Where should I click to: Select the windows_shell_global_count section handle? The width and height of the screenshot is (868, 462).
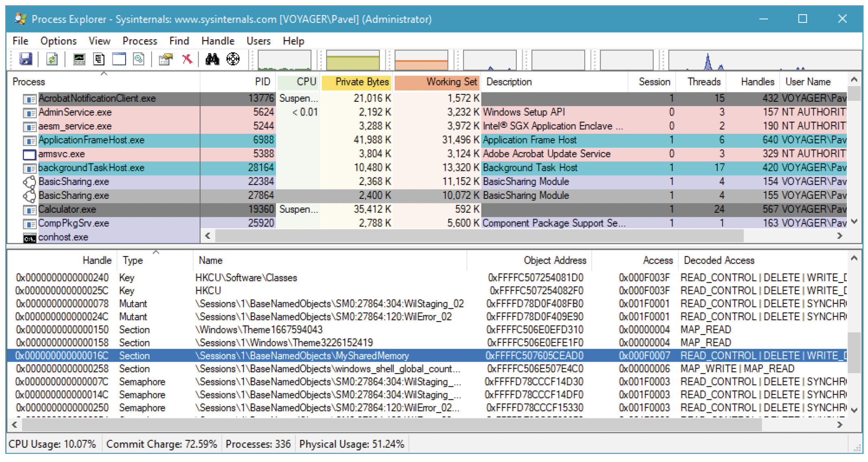(x=427, y=369)
